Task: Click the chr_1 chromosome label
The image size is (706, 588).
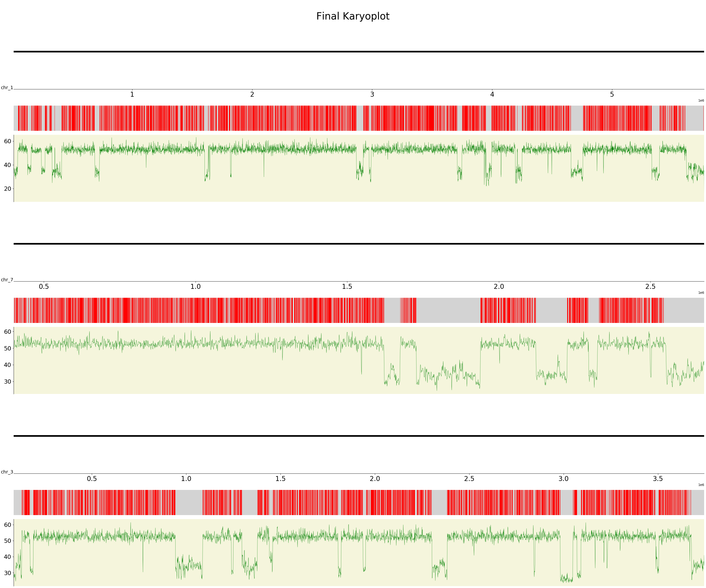Action: (x=7, y=87)
